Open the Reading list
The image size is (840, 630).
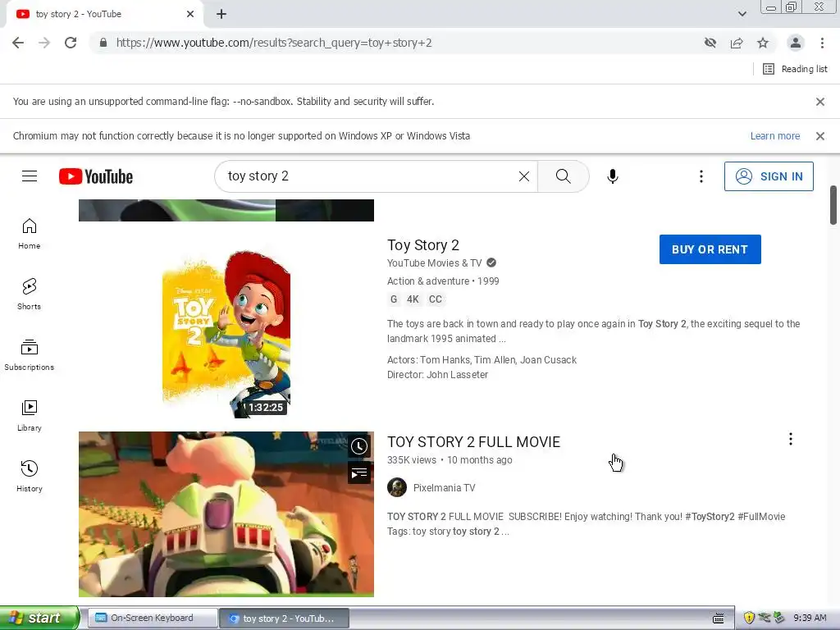pyautogui.click(x=796, y=69)
